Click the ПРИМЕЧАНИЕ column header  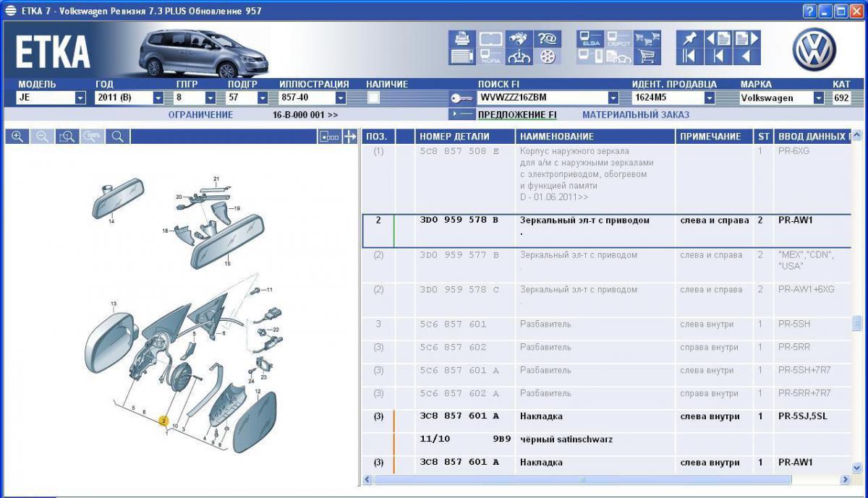(715, 137)
